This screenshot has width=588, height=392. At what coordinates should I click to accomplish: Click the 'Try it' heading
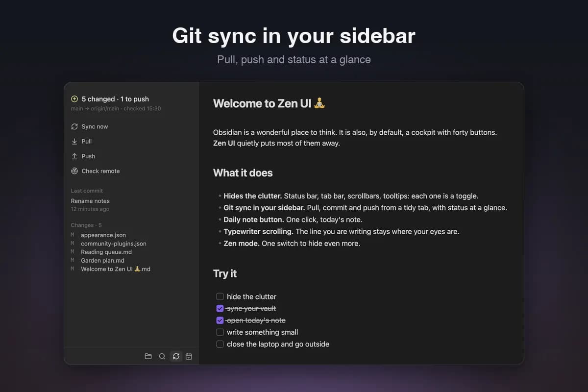click(x=225, y=273)
